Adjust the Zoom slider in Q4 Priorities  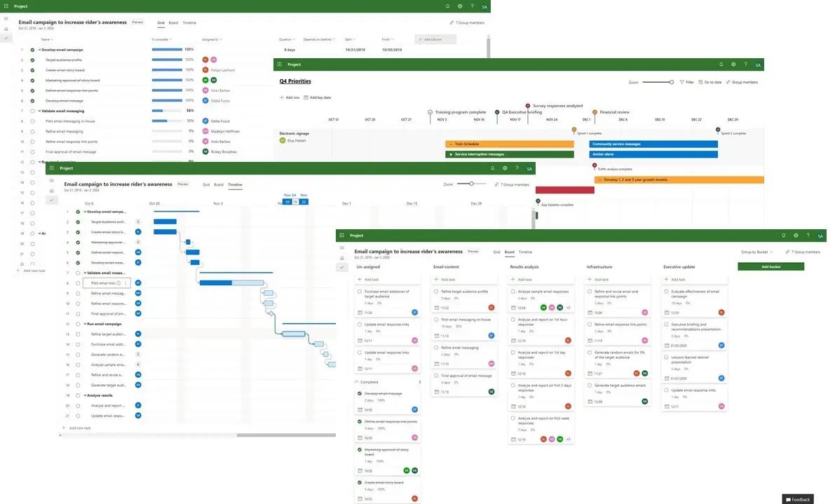671,82
